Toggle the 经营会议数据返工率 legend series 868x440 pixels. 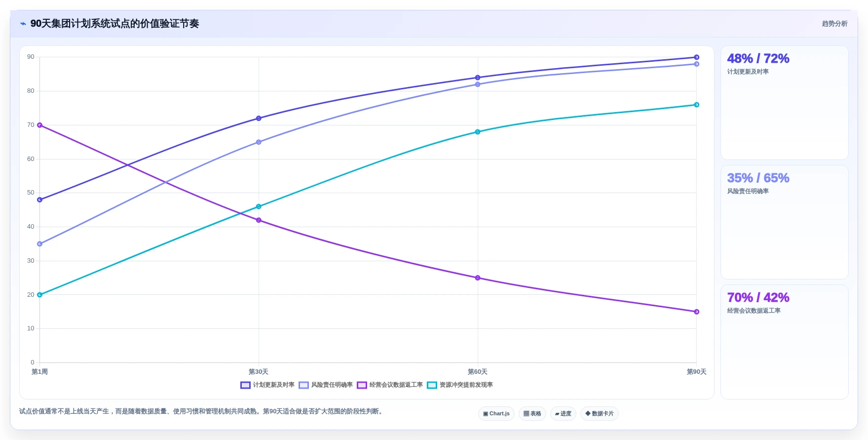click(390, 385)
